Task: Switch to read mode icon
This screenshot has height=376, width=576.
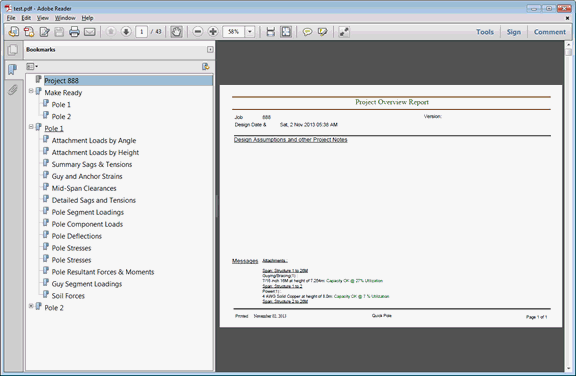Action: tap(344, 32)
